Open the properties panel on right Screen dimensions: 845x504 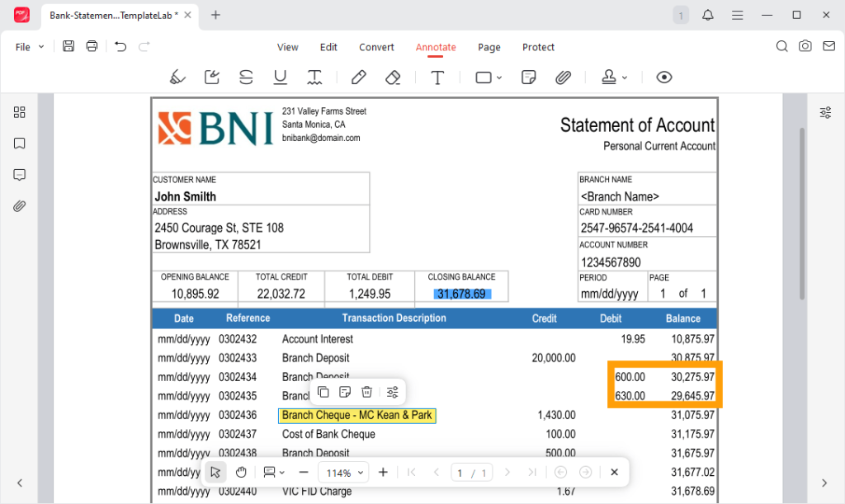(x=825, y=112)
